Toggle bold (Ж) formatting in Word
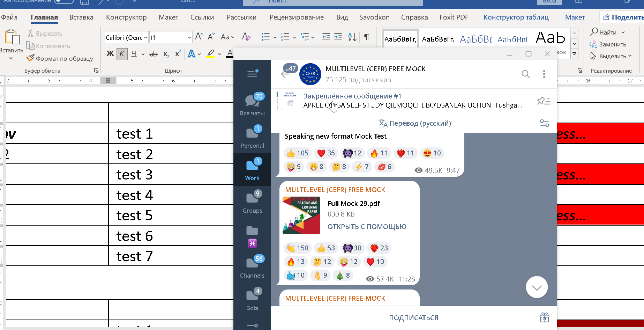 (x=110, y=53)
